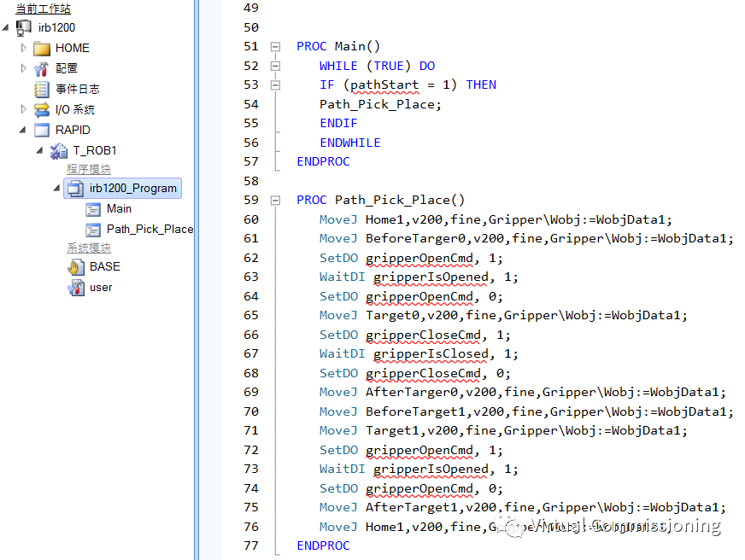745x560 pixels.
Task: Click the 系统模块 section label
Action: click(x=89, y=248)
